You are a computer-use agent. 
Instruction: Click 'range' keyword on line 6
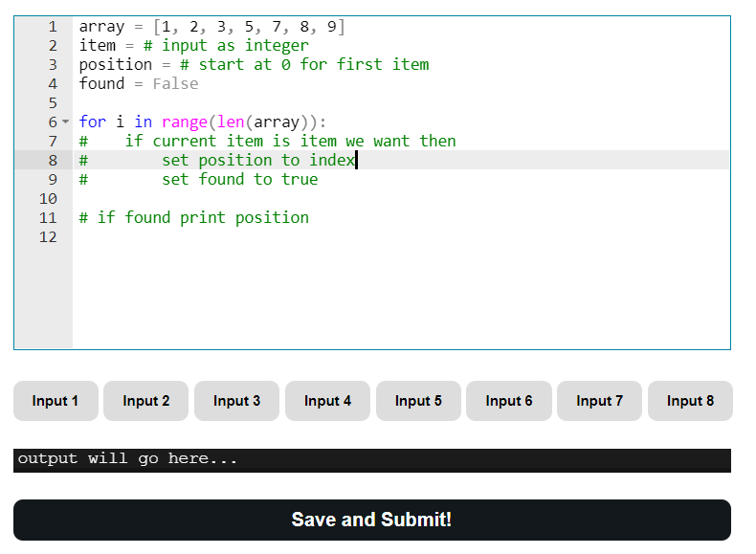tap(185, 122)
